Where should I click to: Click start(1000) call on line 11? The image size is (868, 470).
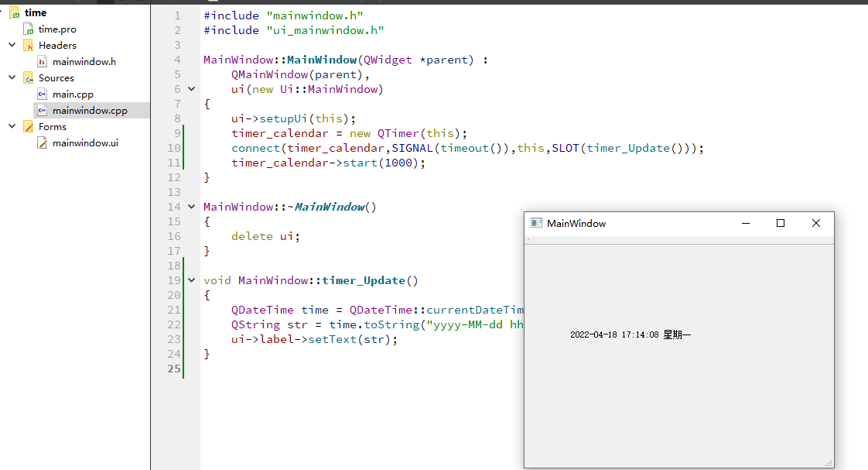pyautogui.click(x=381, y=163)
